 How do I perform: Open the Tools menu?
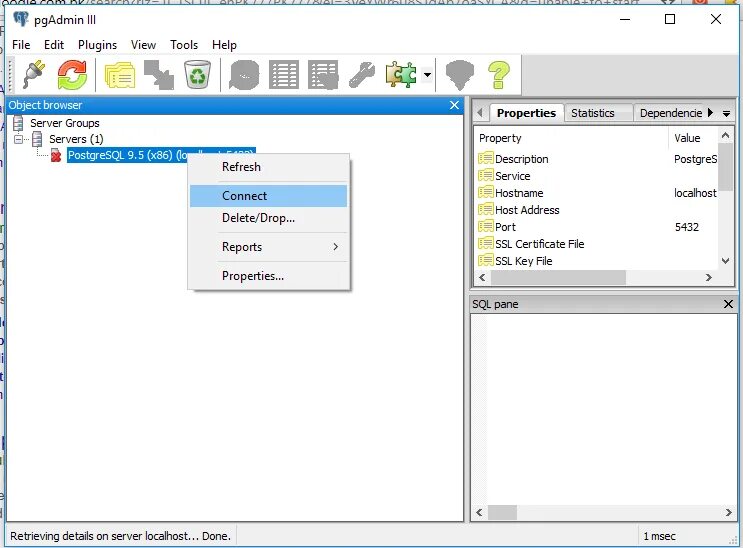184,45
